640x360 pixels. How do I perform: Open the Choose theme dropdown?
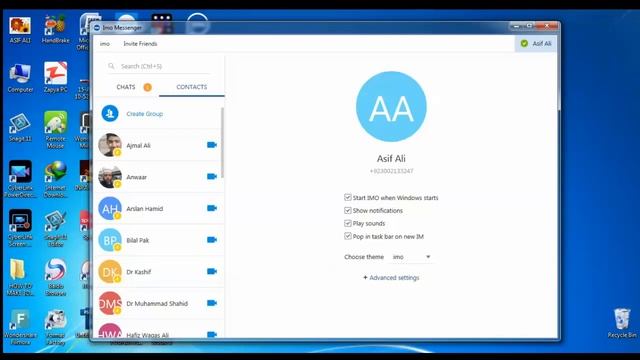click(x=411, y=257)
